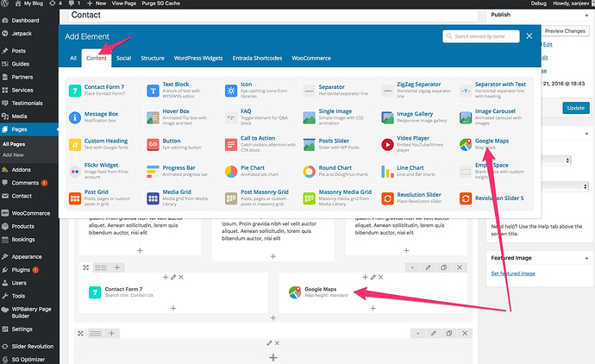The height and width of the screenshot is (364, 595).
Task: Open the Social tab
Action: [x=123, y=58]
